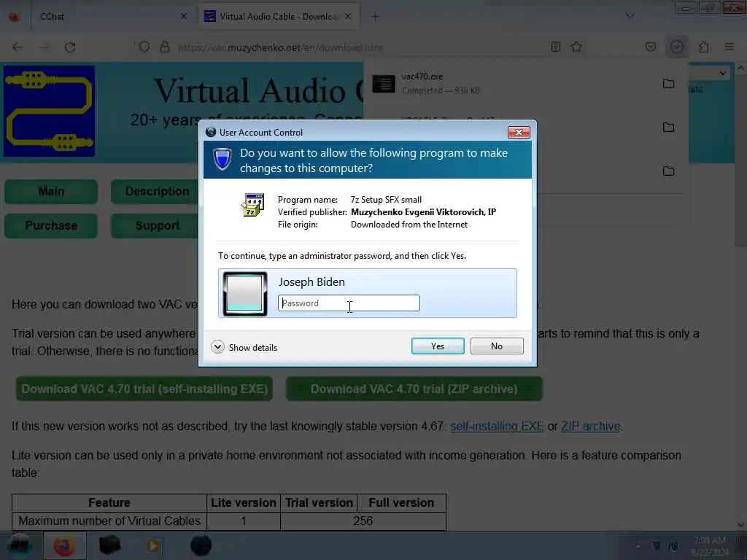This screenshot has height=560, width=747.
Task: Show hidden system tray icons
Action: click(638, 546)
